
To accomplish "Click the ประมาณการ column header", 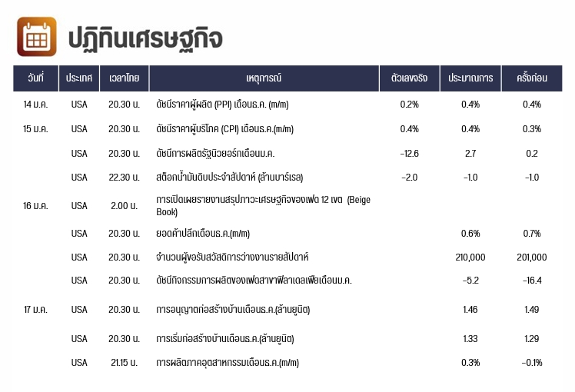I will tap(470, 78).
